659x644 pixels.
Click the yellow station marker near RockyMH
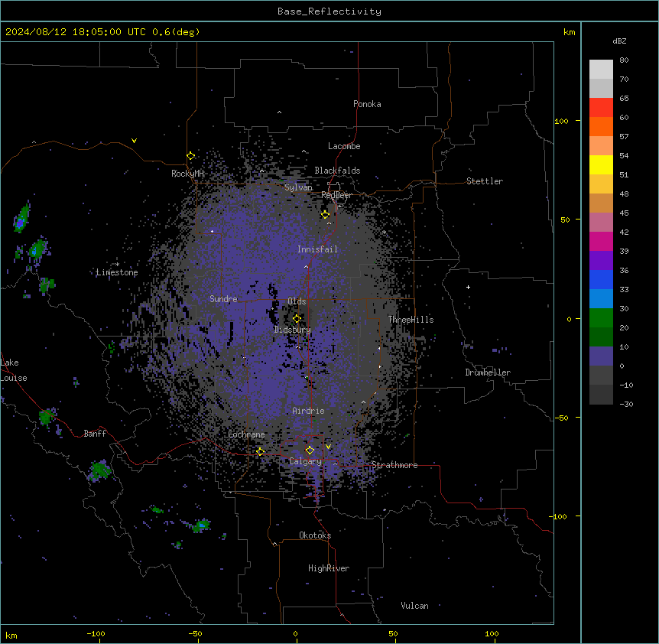(x=191, y=156)
